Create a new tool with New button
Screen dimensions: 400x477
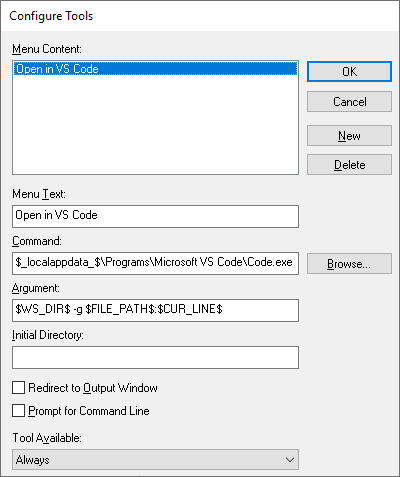point(349,136)
